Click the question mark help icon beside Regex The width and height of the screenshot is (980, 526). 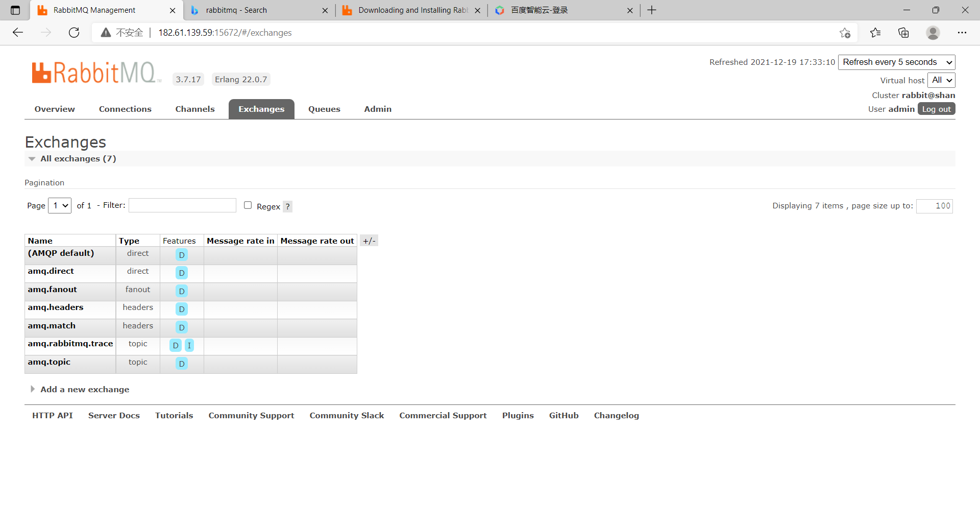pos(288,206)
